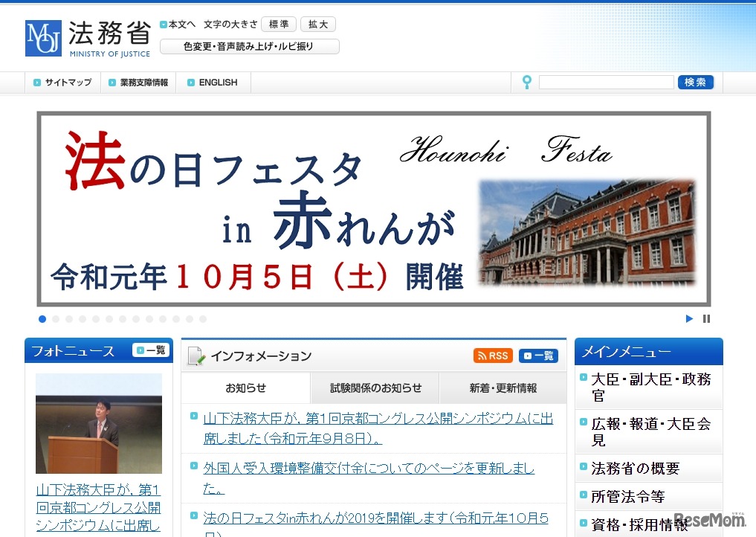Click inside the site search input field
756x537 pixels.
tap(606, 82)
